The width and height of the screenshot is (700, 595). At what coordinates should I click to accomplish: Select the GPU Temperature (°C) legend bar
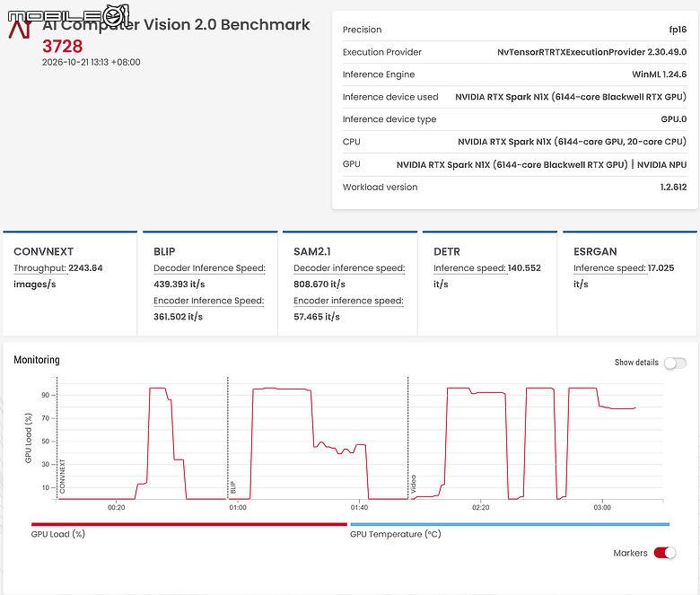coord(510,524)
